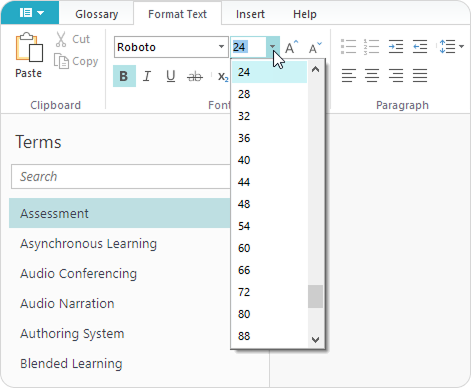471x388 pixels.
Task: Choose font size 24 in list
Action: 269,72
